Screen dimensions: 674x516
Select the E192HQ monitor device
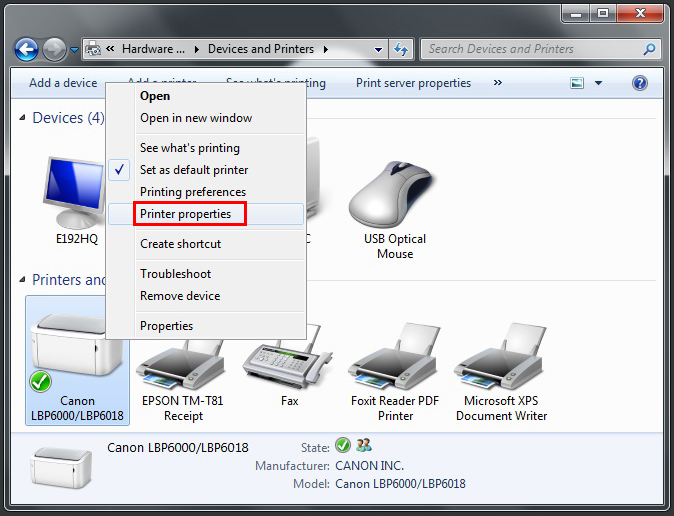point(76,201)
